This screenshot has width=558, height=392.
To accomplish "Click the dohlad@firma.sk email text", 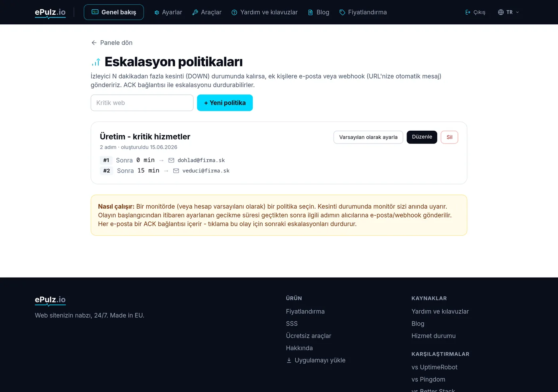I will point(201,160).
